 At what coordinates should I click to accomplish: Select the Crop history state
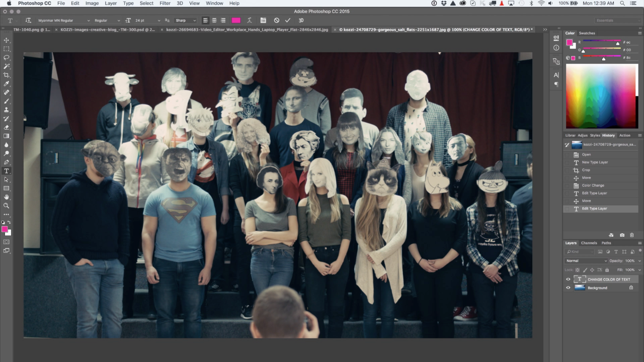point(601,170)
